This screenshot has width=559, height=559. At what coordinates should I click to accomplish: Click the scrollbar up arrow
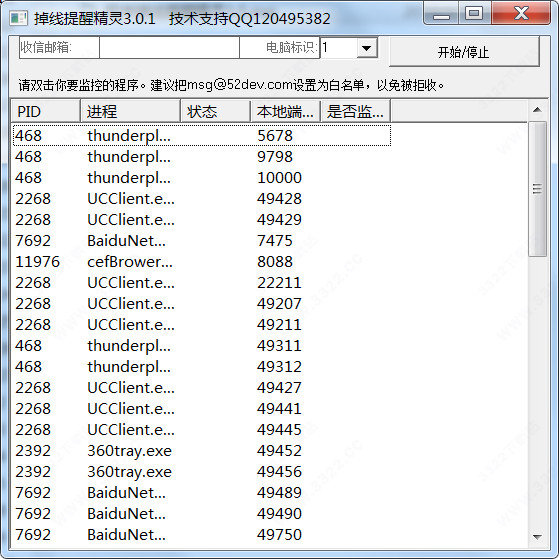(537, 110)
